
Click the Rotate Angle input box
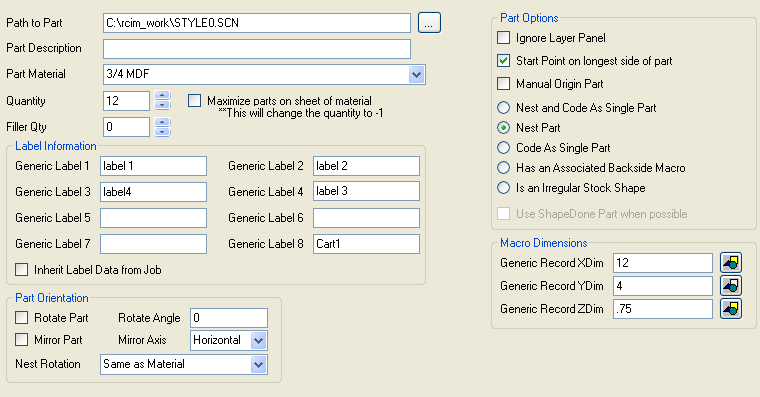pyautogui.click(x=229, y=318)
